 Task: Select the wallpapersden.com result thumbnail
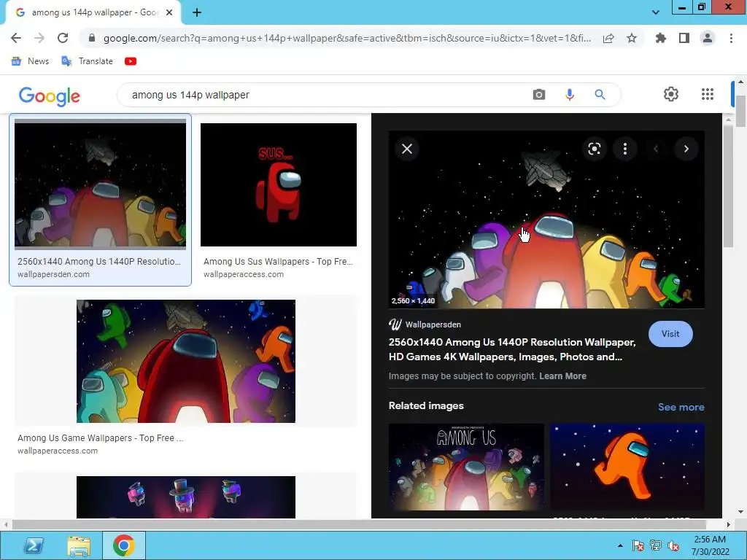click(100, 184)
